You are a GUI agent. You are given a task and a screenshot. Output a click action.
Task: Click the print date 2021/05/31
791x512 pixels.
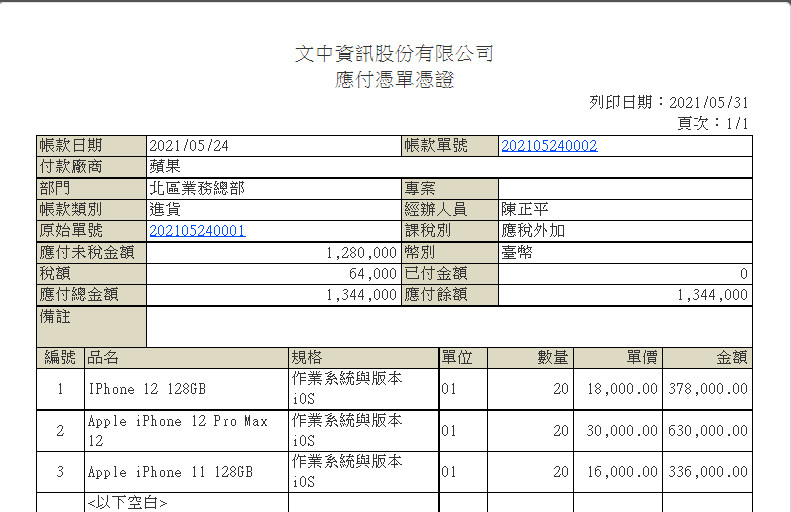(708, 102)
